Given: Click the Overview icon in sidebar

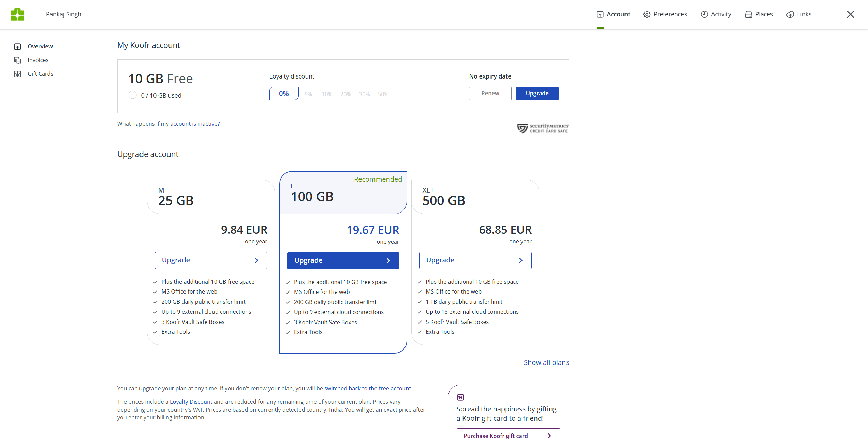Looking at the screenshot, I should (x=17, y=46).
